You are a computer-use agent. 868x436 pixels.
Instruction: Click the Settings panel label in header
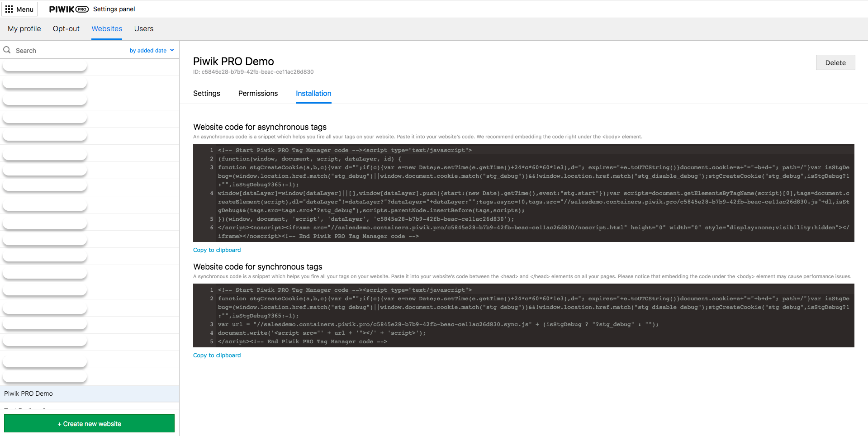pos(114,9)
